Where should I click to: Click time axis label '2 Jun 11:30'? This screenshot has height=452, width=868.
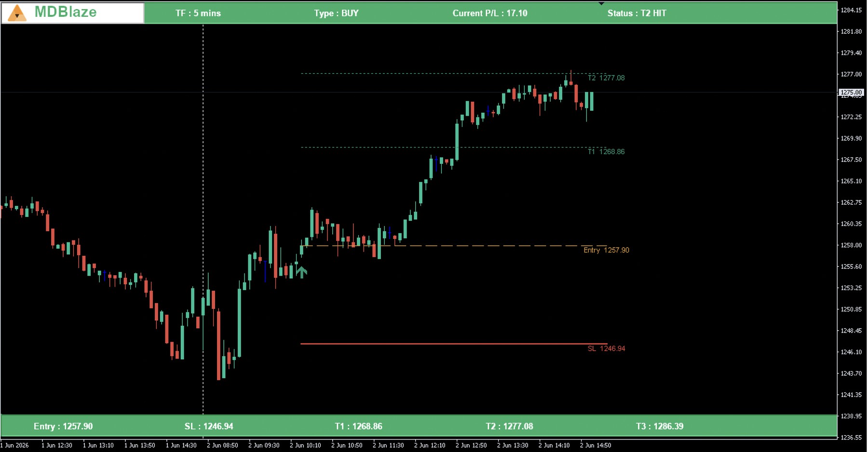[388, 445]
